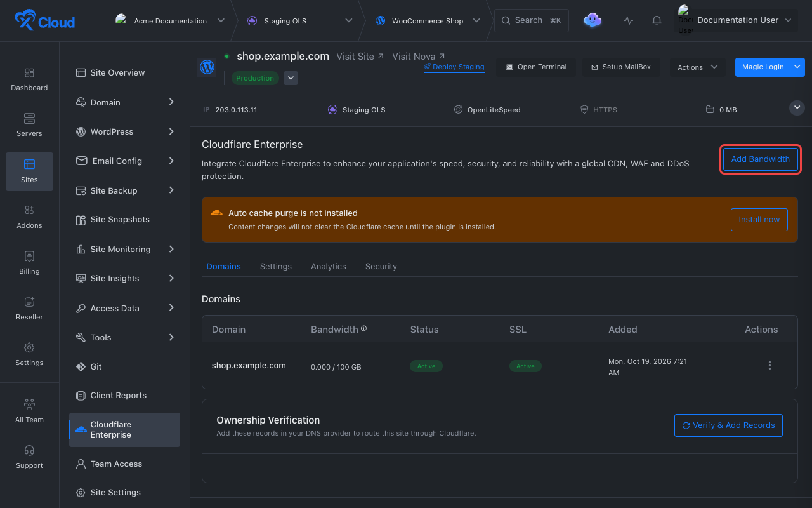Click the AI assistant cloud mascot icon

tap(593, 20)
